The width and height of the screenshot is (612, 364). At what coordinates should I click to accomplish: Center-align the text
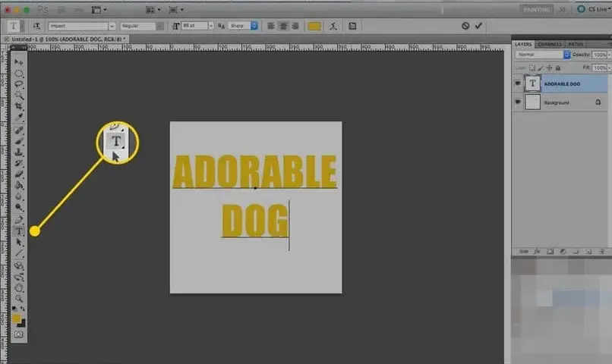(283, 26)
